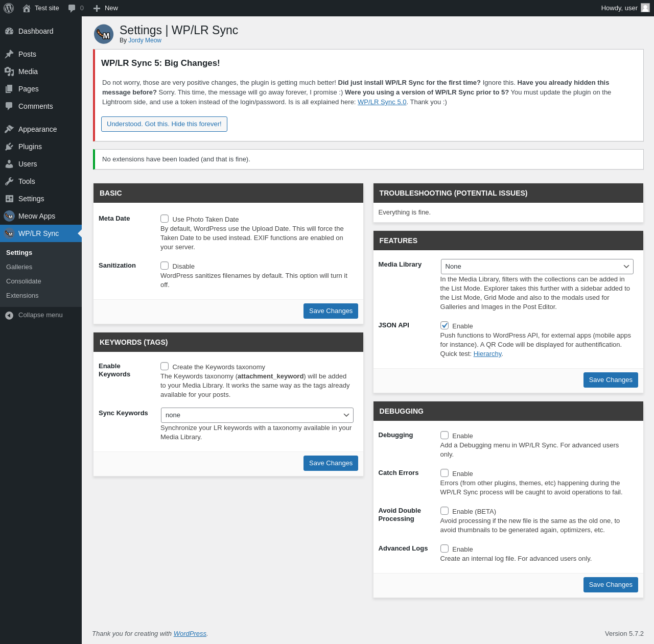The width and height of the screenshot is (654, 644).
Task: Click the Collapse menu arrow icon
Action: (9, 315)
